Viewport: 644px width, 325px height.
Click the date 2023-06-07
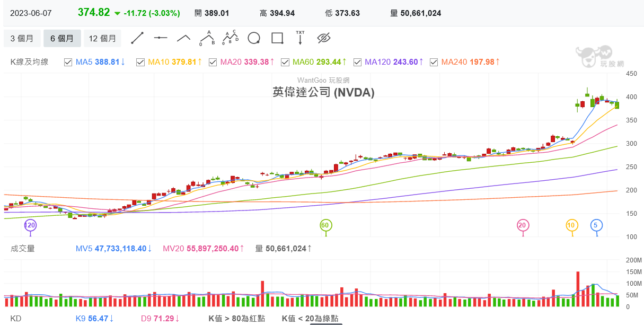coord(30,13)
